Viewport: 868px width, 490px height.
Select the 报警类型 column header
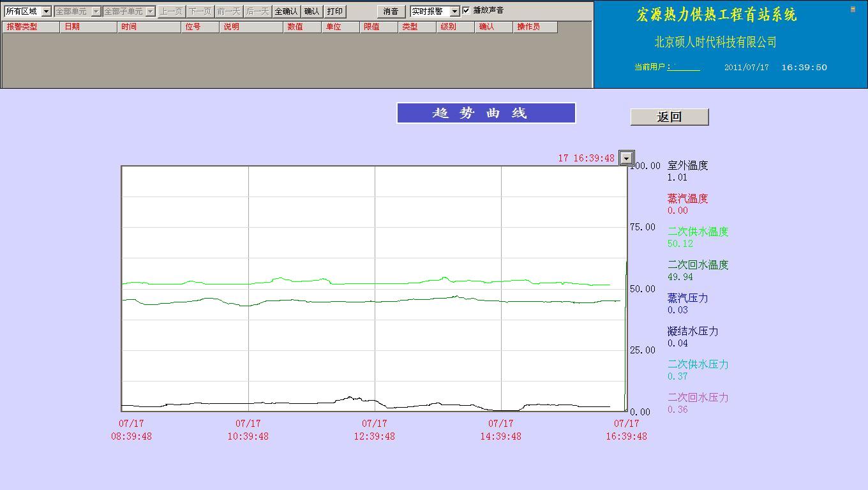coord(31,27)
